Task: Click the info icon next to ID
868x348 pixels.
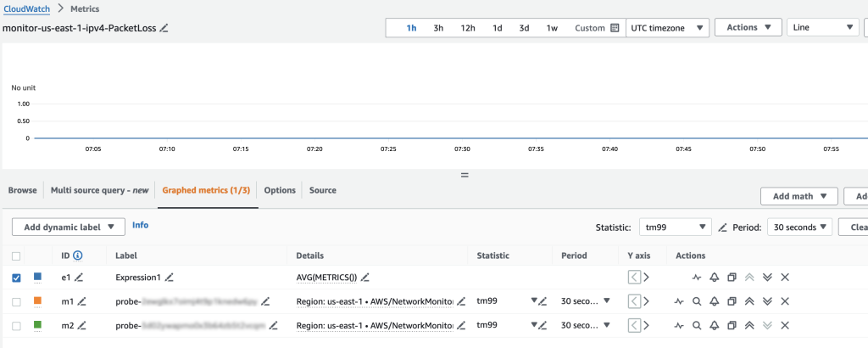Action: pos(77,255)
